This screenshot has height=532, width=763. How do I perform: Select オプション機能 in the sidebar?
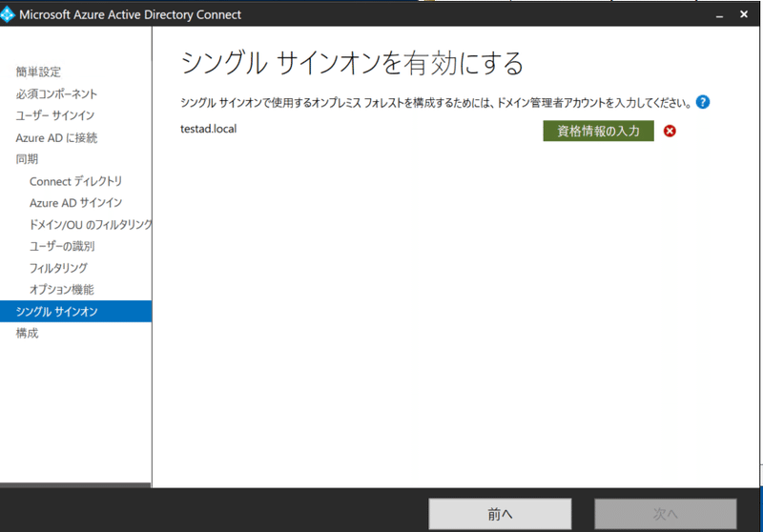coord(62,289)
